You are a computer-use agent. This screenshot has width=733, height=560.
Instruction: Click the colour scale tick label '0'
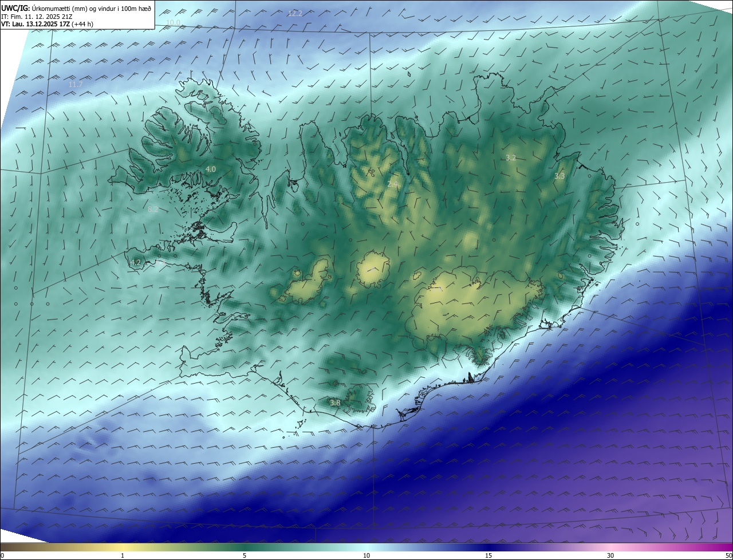tap(2, 556)
